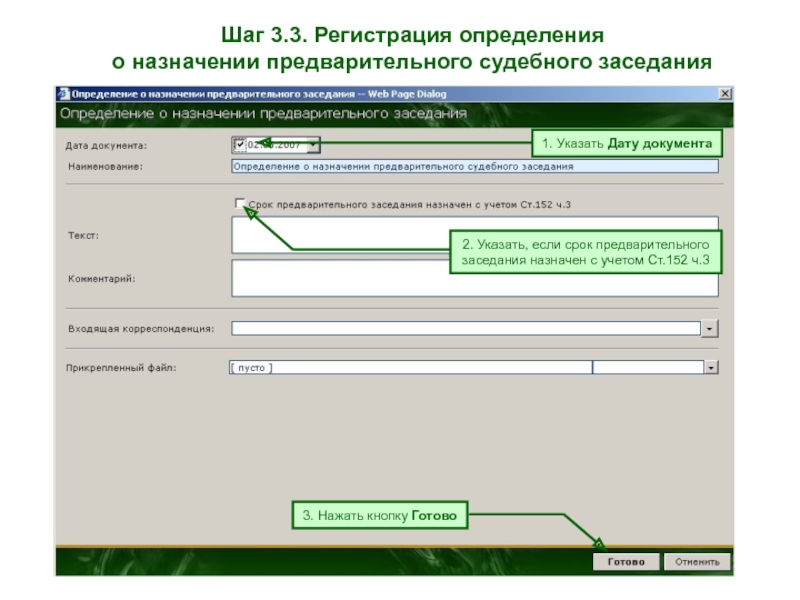800x600 pixels.
Task: Click the dialog title bar page icon
Action: tap(64, 94)
